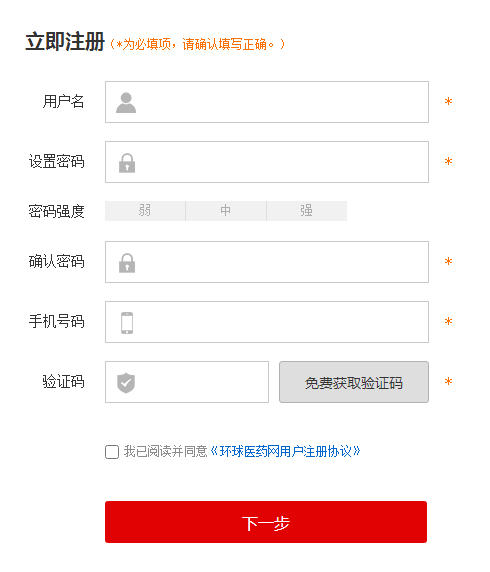The image size is (490, 572).
Task: Focus the 用户名 input field
Action: tap(267, 102)
